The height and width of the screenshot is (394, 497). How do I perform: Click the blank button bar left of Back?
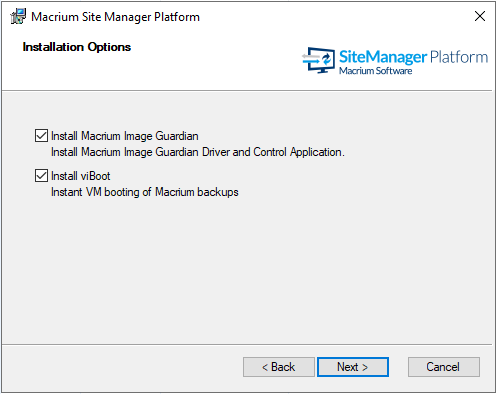pyautogui.click(x=122, y=367)
